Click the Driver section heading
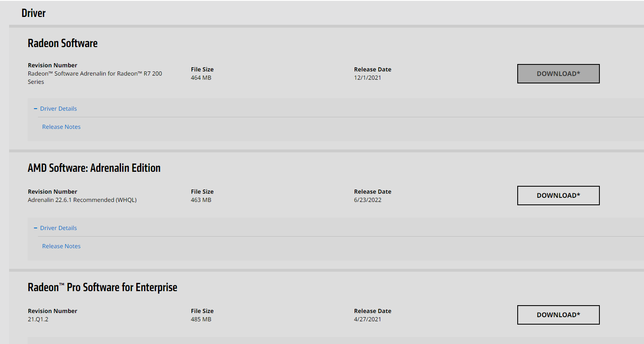The width and height of the screenshot is (644, 344). click(33, 13)
